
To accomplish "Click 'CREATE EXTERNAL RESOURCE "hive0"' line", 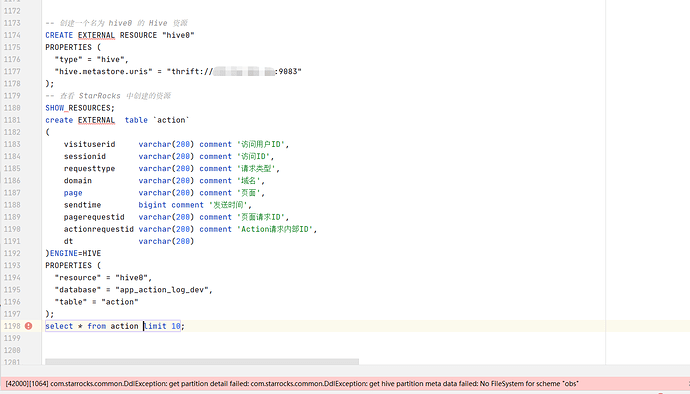I will click(x=120, y=35).
